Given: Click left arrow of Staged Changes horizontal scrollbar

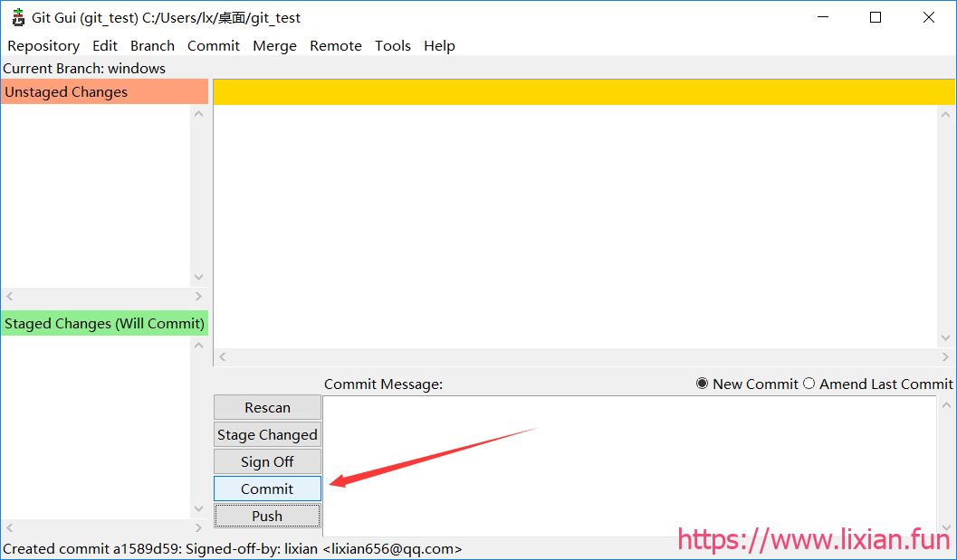Looking at the screenshot, I should coord(9,528).
